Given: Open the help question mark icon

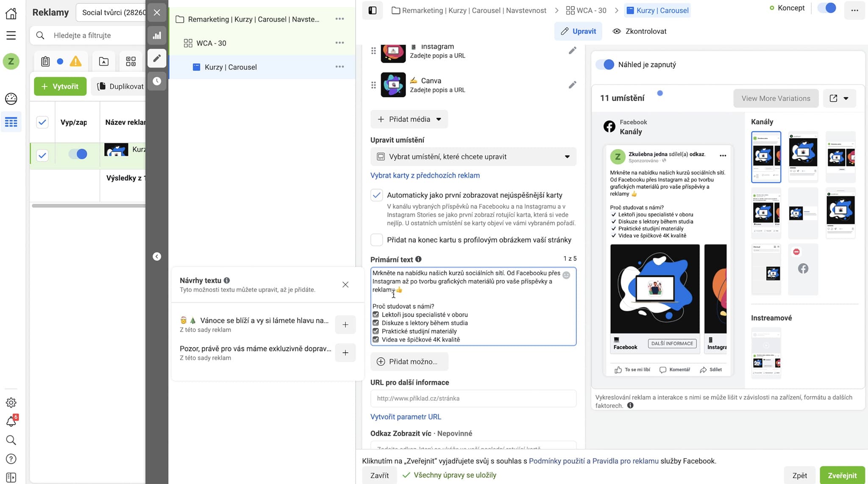Looking at the screenshot, I should 11,459.
